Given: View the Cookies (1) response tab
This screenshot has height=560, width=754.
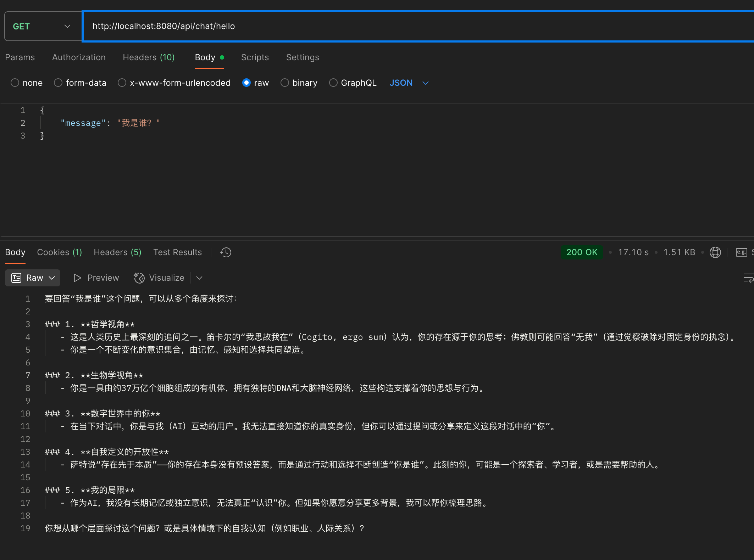Looking at the screenshot, I should pos(59,252).
